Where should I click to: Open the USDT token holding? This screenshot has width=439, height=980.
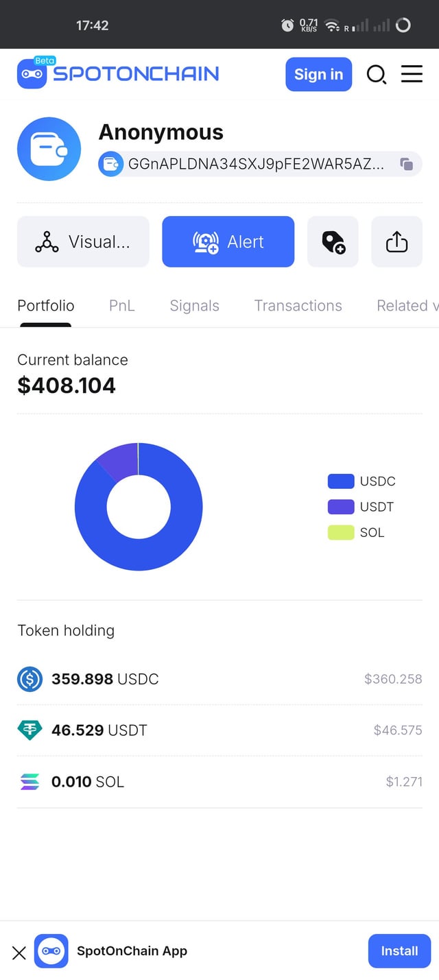tap(99, 730)
